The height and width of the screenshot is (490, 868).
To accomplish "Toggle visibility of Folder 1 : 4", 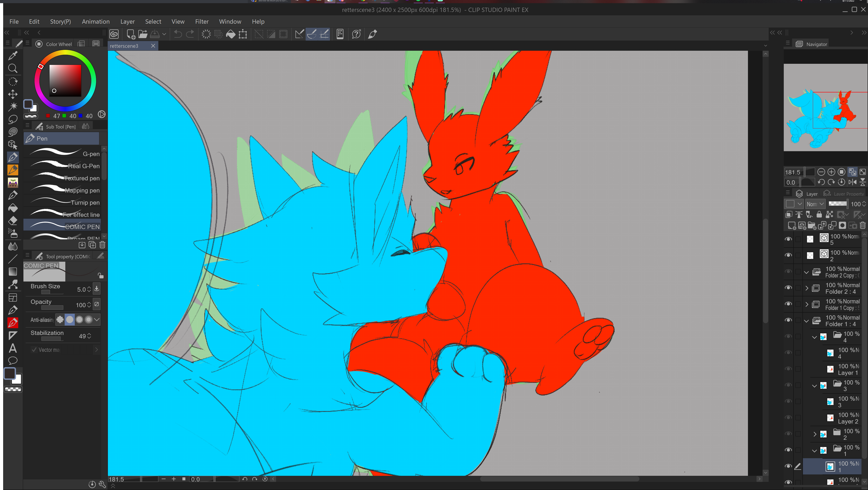I will (788, 320).
